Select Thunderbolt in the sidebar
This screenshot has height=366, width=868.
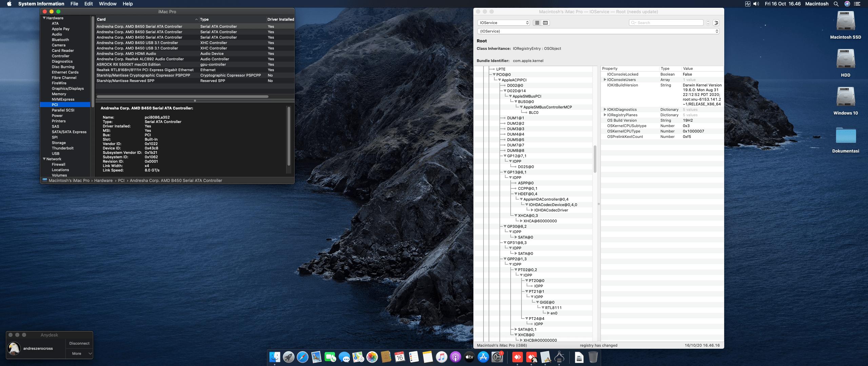tap(62, 148)
